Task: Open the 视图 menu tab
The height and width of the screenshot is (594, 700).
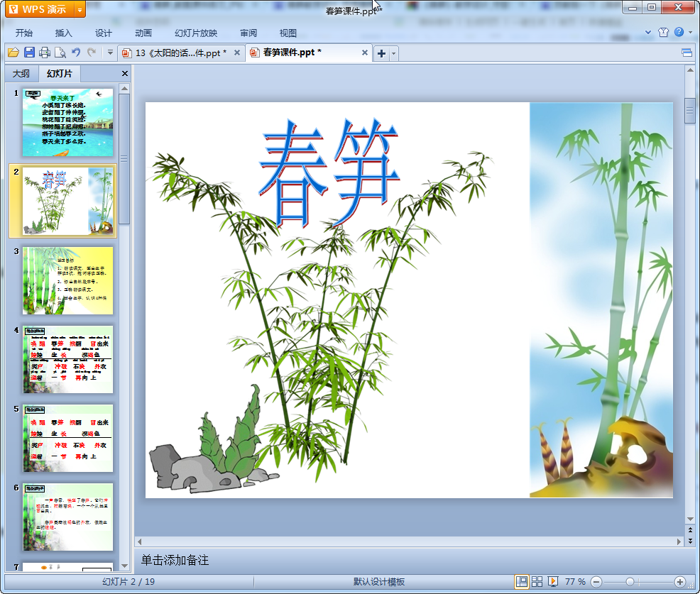Action: tap(288, 33)
